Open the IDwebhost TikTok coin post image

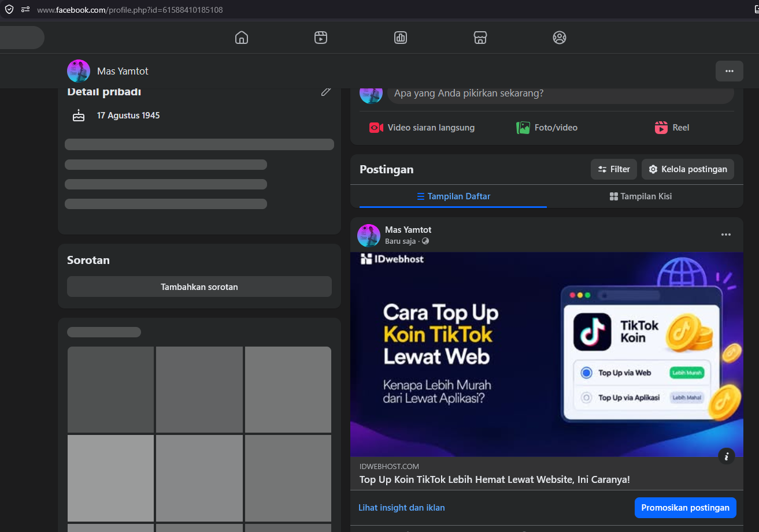547,354
